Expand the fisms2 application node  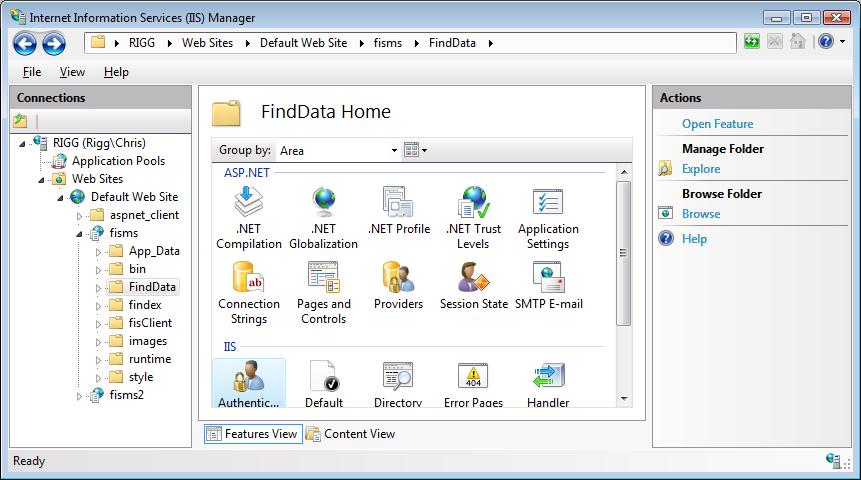[80, 396]
